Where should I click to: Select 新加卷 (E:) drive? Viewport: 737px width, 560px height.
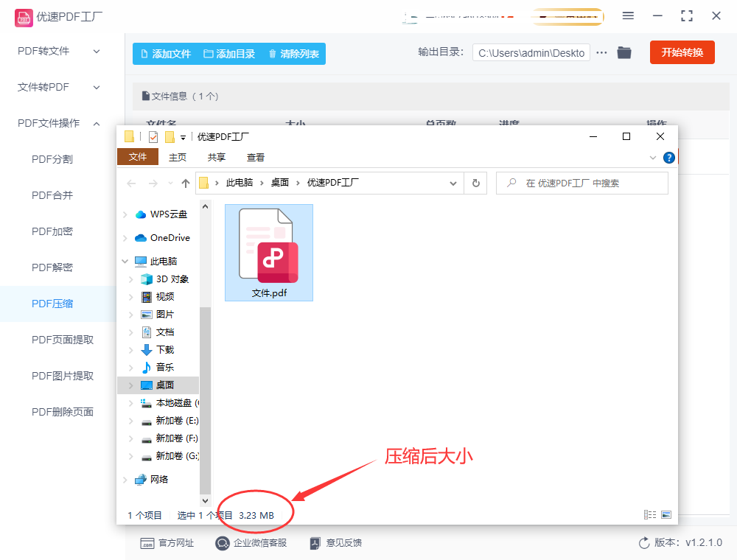pos(177,421)
